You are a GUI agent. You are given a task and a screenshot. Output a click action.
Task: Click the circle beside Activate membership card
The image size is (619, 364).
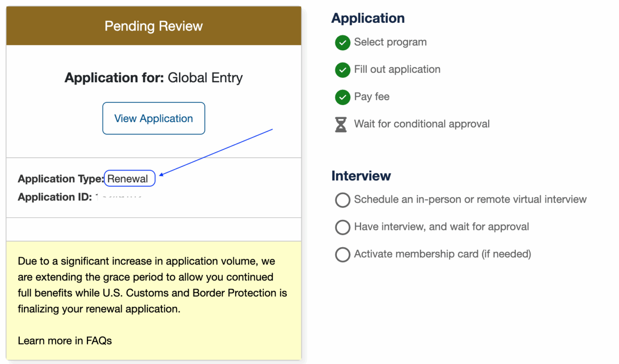pos(342,254)
